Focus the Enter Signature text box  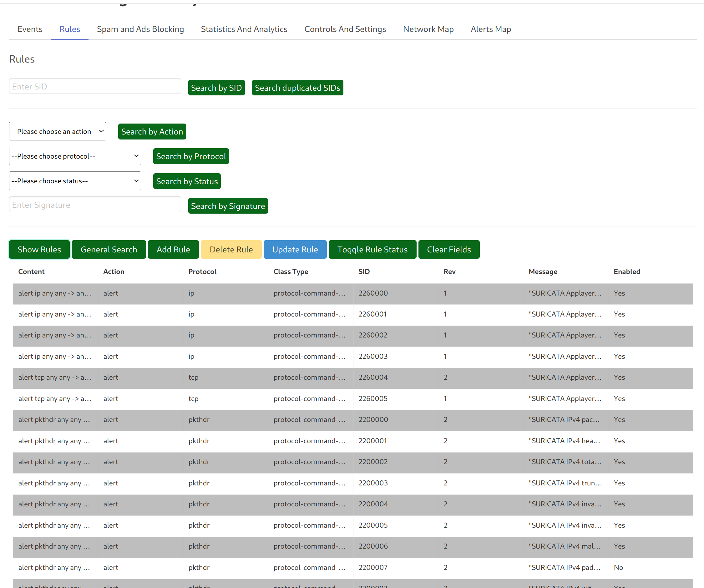pyautogui.click(x=95, y=205)
